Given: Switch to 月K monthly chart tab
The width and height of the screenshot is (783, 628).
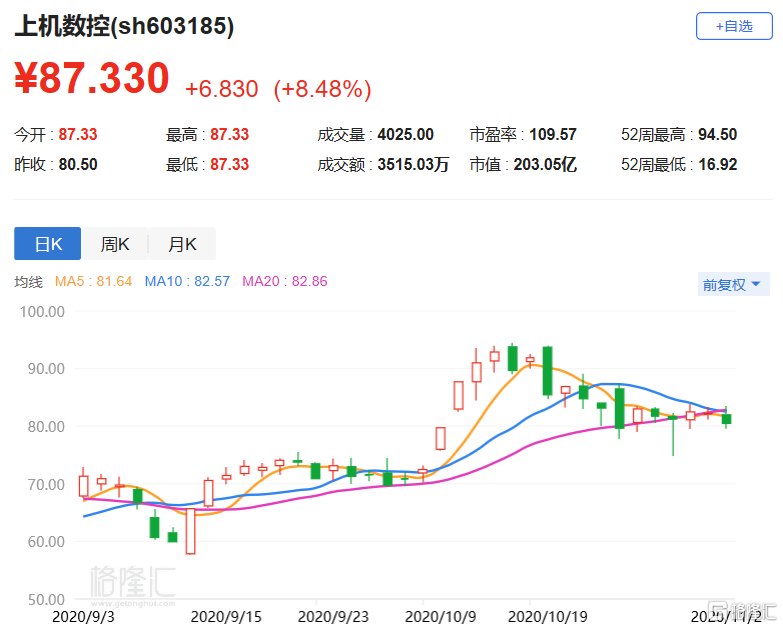Looking at the screenshot, I should [x=182, y=244].
